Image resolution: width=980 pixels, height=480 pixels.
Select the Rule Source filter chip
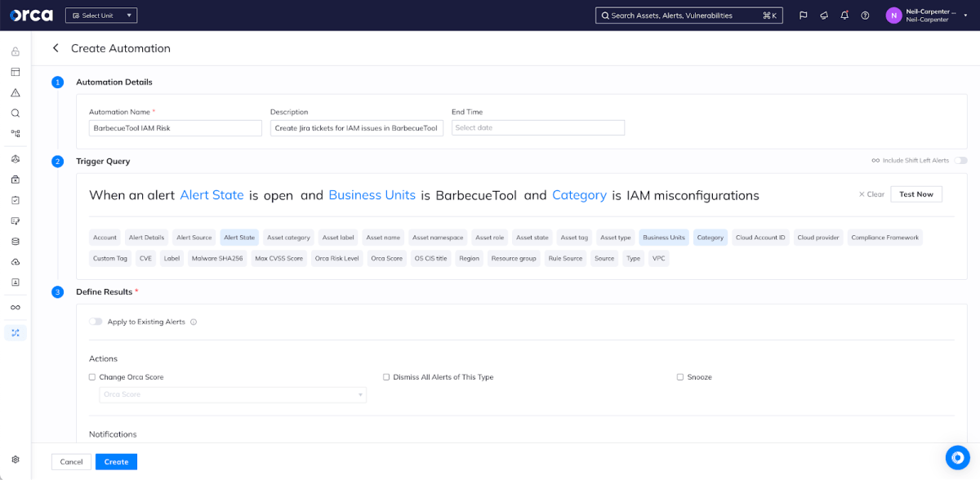pyautogui.click(x=565, y=259)
